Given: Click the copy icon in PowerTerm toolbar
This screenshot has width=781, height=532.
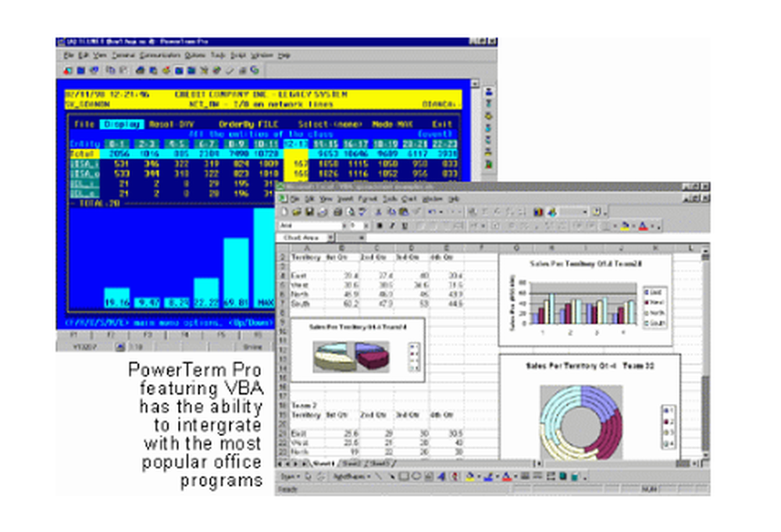Looking at the screenshot, I should point(111,71).
